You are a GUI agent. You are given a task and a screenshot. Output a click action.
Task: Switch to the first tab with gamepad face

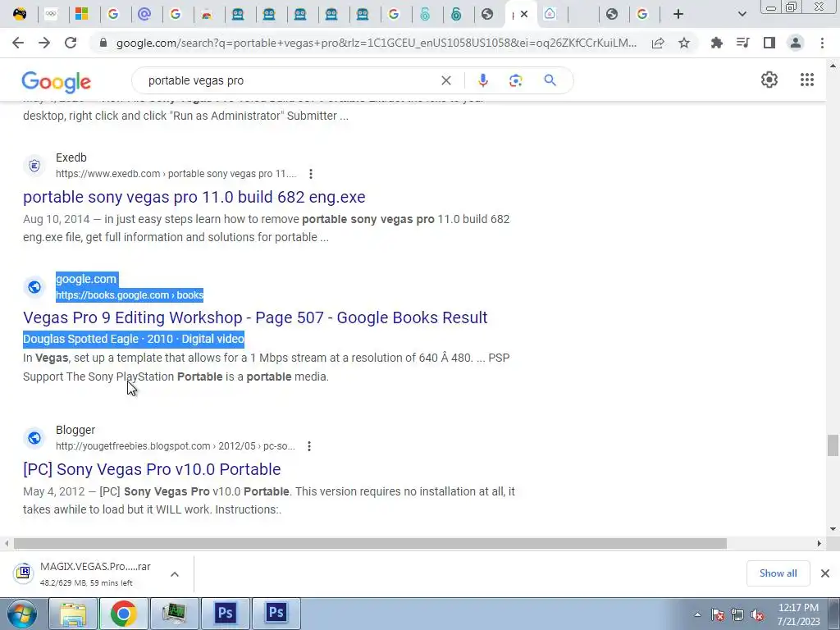point(20,15)
